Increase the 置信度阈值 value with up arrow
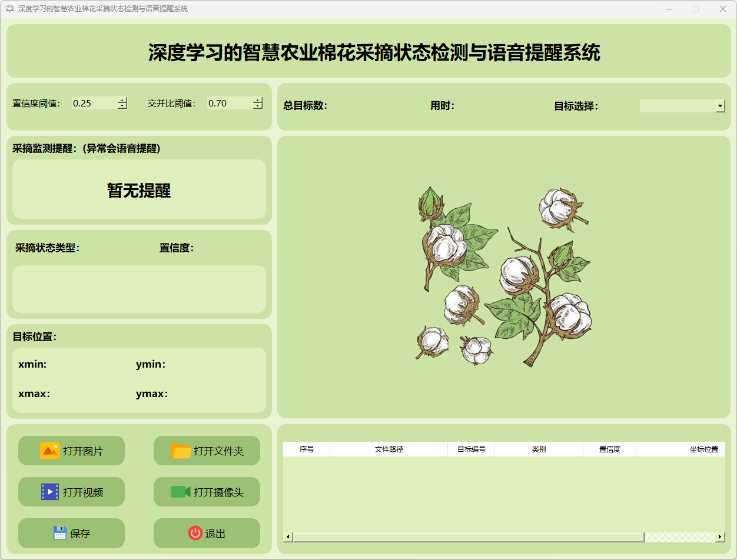Image resolution: width=737 pixels, height=560 pixels. pyautogui.click(x=122, y=100)
